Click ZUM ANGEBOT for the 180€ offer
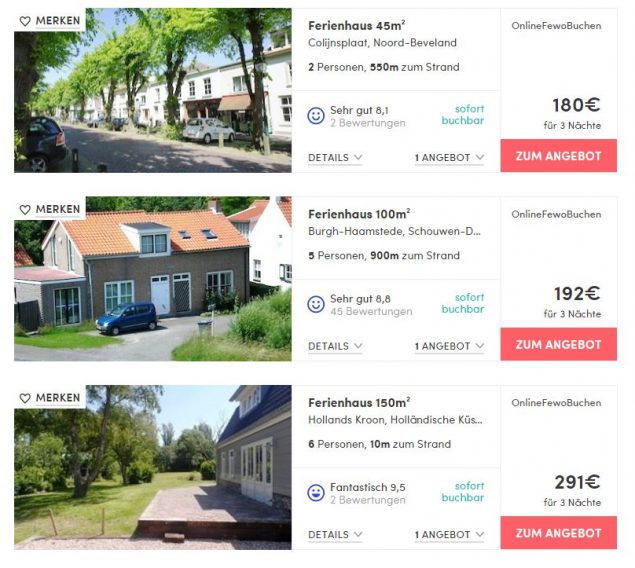This screenshot has width=635, height=568. (558, 156)
